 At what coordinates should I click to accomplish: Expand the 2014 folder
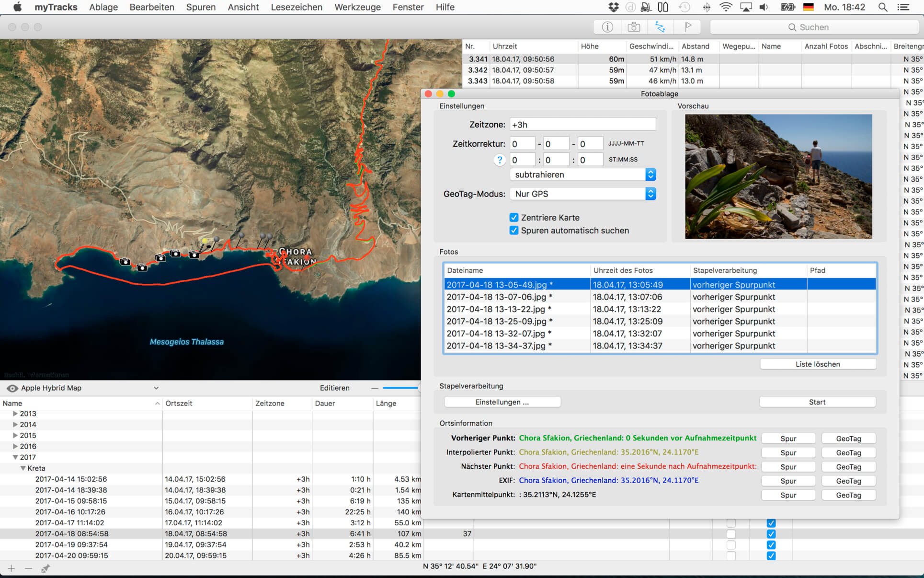[x=15, y=425]
